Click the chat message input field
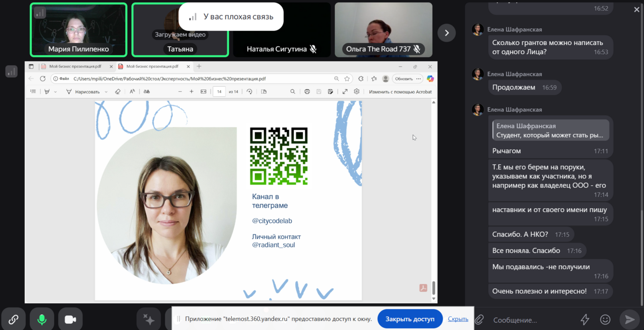 point(533,320)
